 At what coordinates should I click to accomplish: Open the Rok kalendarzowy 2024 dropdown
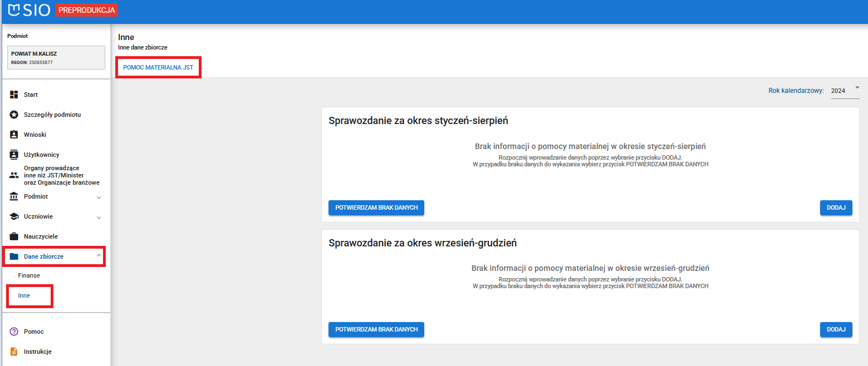845,91
